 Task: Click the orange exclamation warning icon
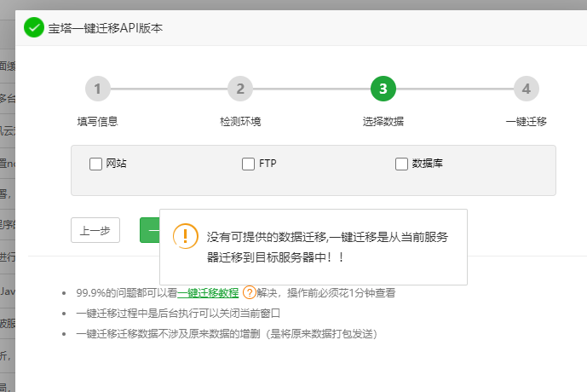tap(186, 236)
